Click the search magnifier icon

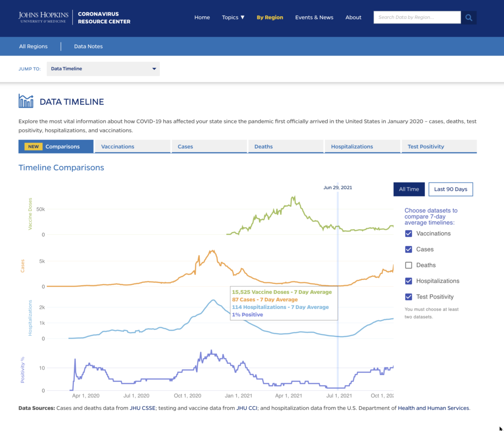pyautogui.click(x=469, y=18)
